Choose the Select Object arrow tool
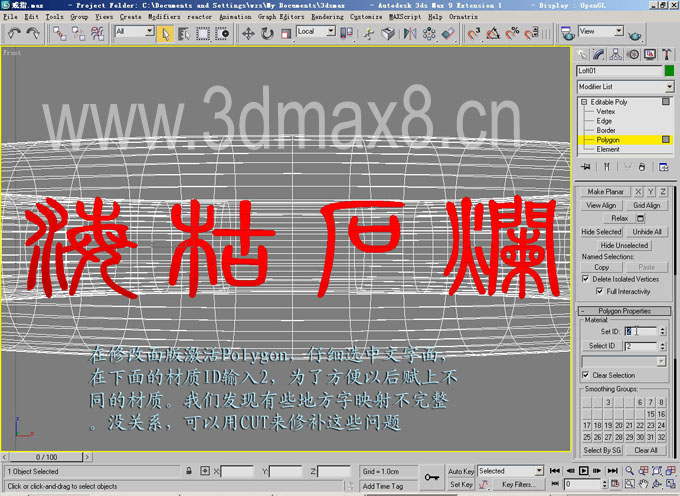Screen dimensions: 680x496 coord(165,33)
